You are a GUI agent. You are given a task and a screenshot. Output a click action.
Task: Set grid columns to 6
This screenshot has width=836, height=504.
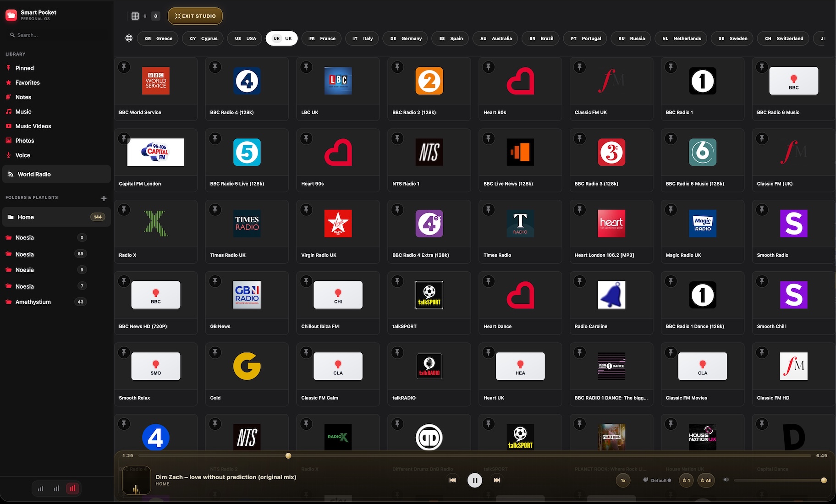point(145,16)
